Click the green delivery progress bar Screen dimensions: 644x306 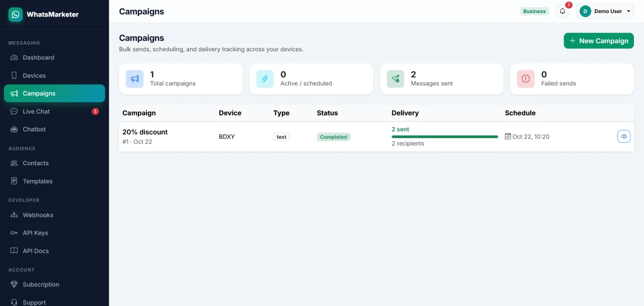click(445, 137)
